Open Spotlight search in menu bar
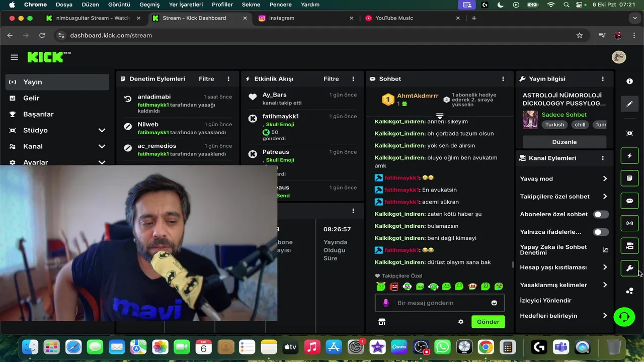Image resolution: width=644 pixels, height=362 pixels. (x=567, y=5)
